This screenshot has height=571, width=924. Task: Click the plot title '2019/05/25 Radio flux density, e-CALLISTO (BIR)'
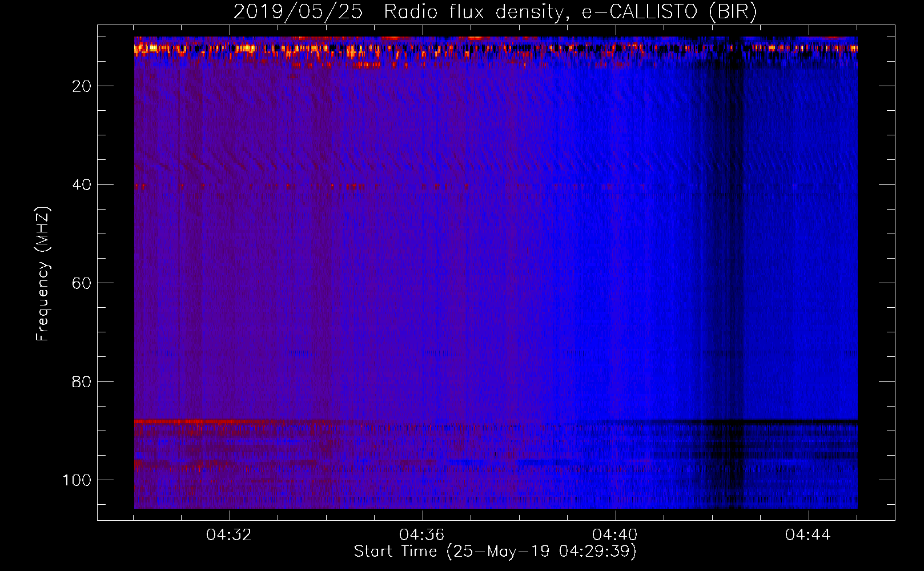pos(495,11)
